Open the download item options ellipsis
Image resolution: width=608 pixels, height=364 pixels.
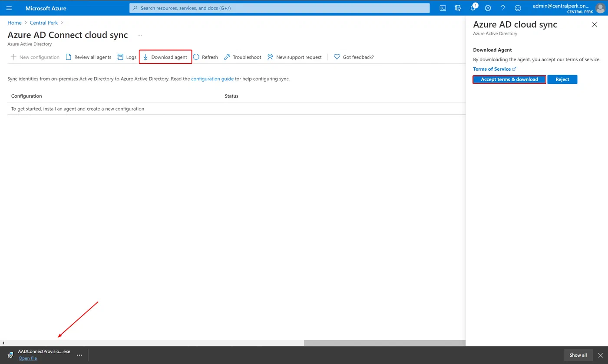79,355
